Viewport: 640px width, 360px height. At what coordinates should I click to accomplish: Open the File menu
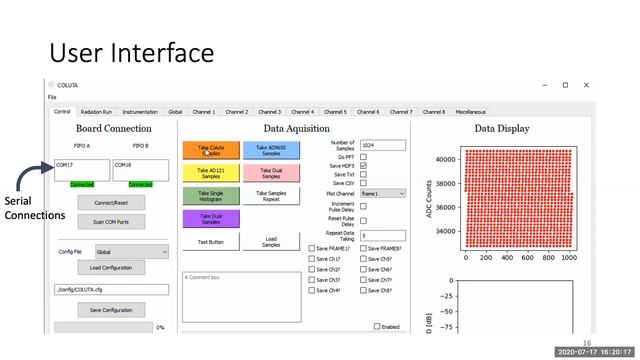pyautogui.click(x=52, y=97)
